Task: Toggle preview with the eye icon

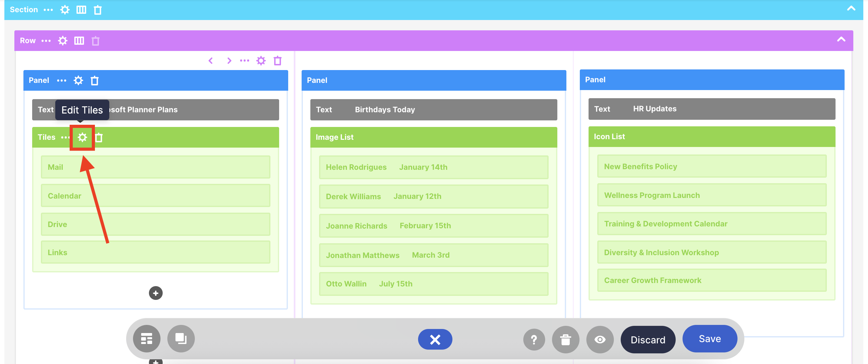Action: (x=600, y=339)
